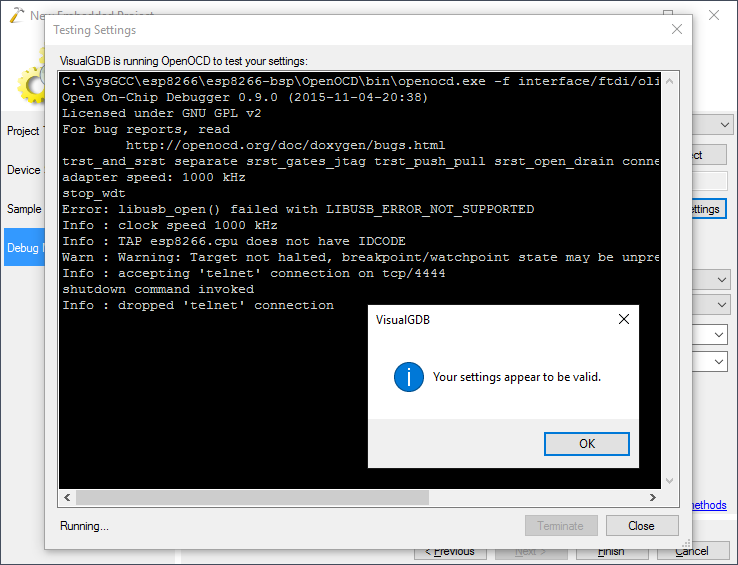Click the 'Warning: Target not halted' log line
The height and width of the screenshot is (565, 738).
click(361, 257)
